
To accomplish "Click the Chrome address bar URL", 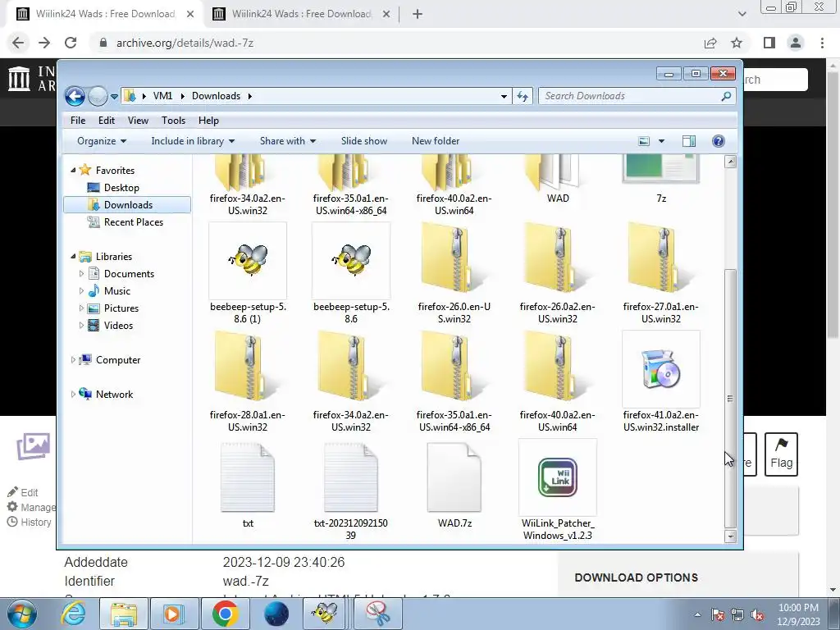I will point(185,43).
